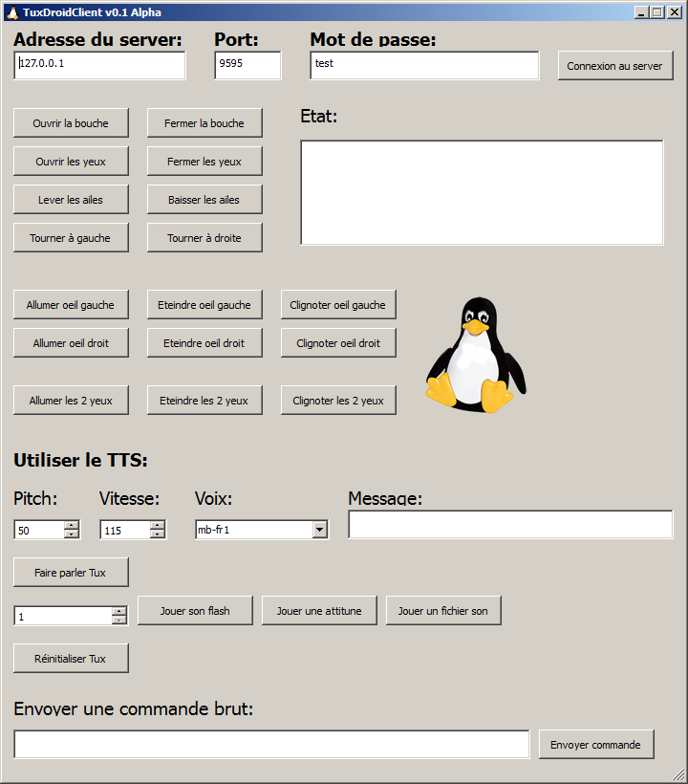
Task: Focus the Adresse du server field
Action: pyautogui.click(x=99, y=66)
